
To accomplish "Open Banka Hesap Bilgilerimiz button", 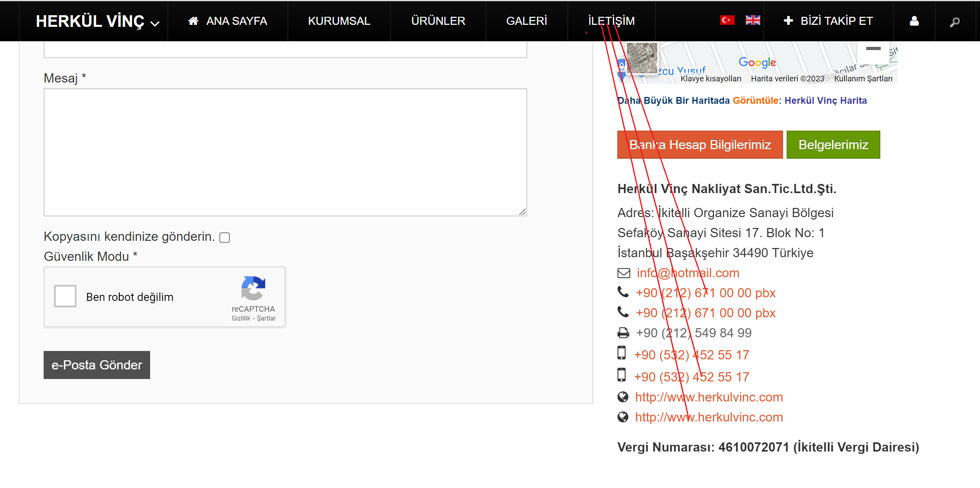I will click(700, 145).
